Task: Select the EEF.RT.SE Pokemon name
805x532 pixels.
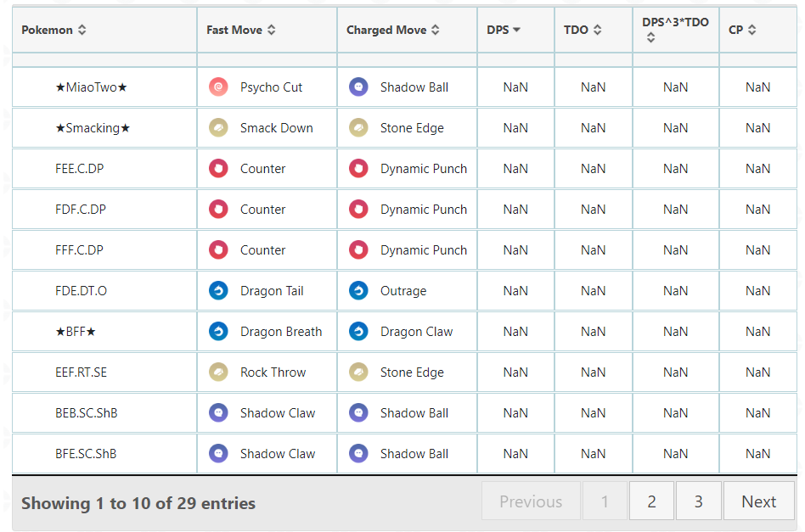Action: click(82, 372)
